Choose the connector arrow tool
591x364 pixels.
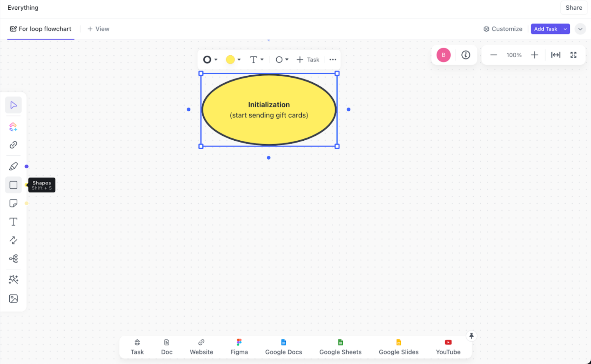13,240
